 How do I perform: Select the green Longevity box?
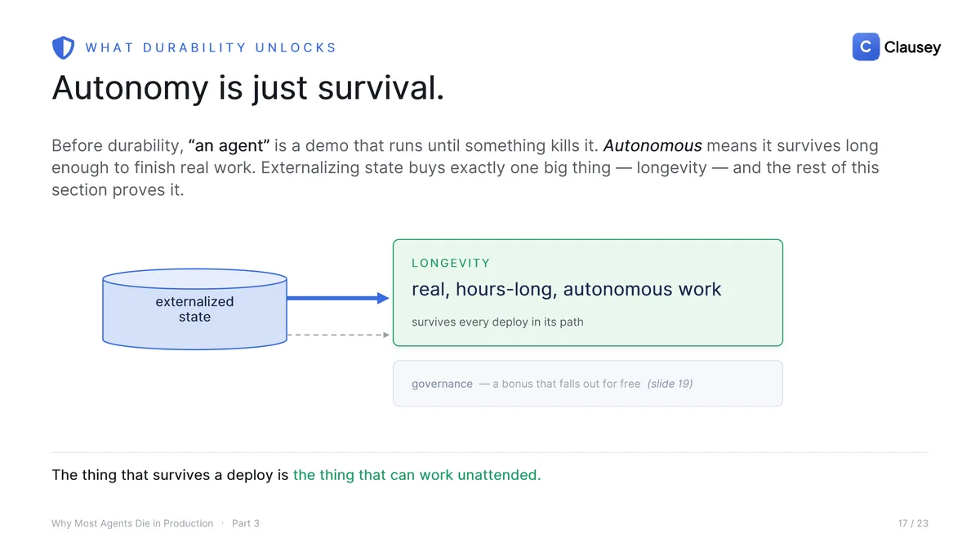[x=588, y=293]
